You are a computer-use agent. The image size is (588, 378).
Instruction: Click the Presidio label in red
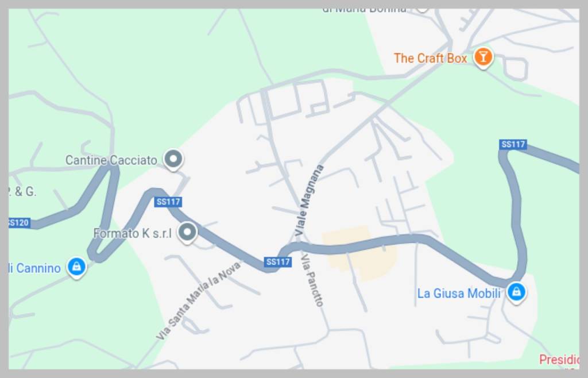click(x=559, y=360)
